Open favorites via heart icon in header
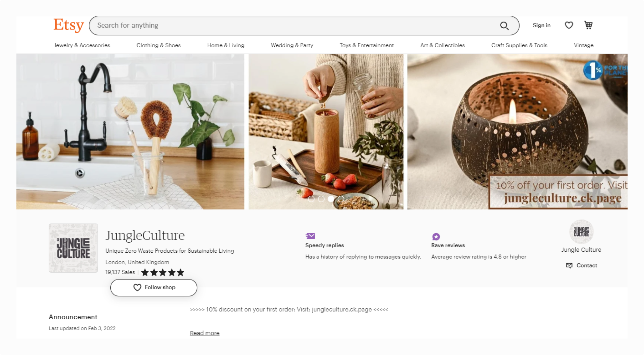Screen dimensions: 644x355 tap(569, 25)
